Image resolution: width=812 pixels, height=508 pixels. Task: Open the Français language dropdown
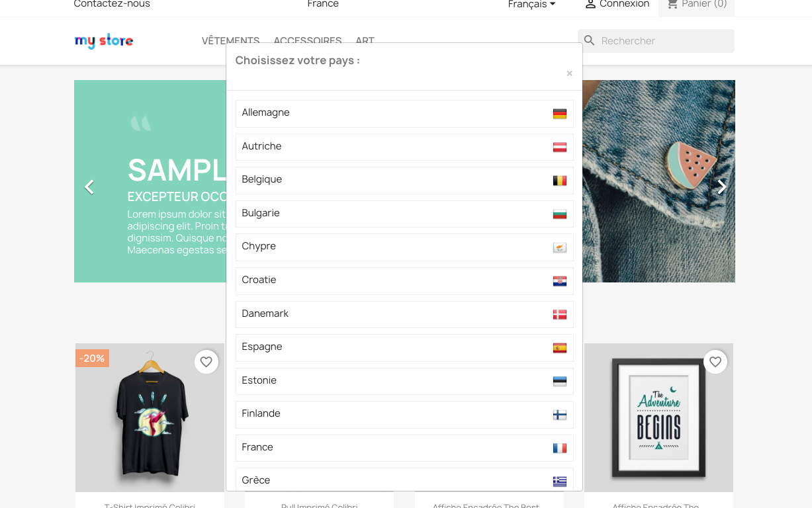click(532, 5)
